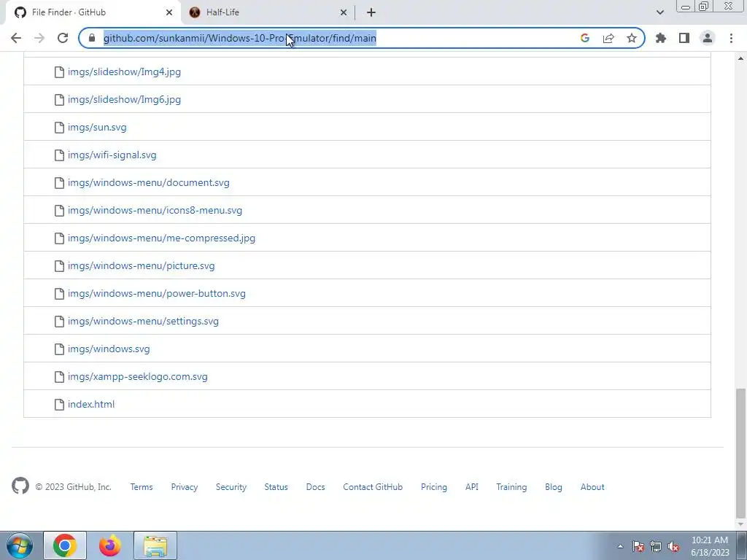Click the muted volume tray icon

pos(673,547)
